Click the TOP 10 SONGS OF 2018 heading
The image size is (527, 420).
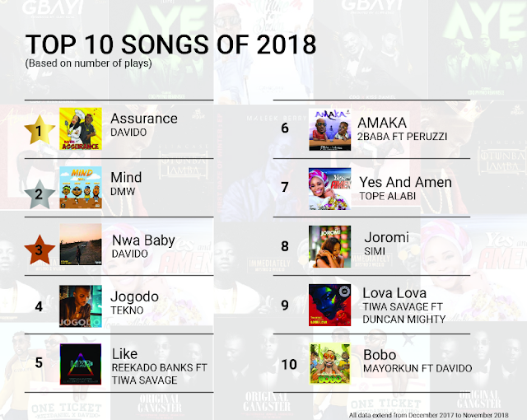[x=170, y=44]
